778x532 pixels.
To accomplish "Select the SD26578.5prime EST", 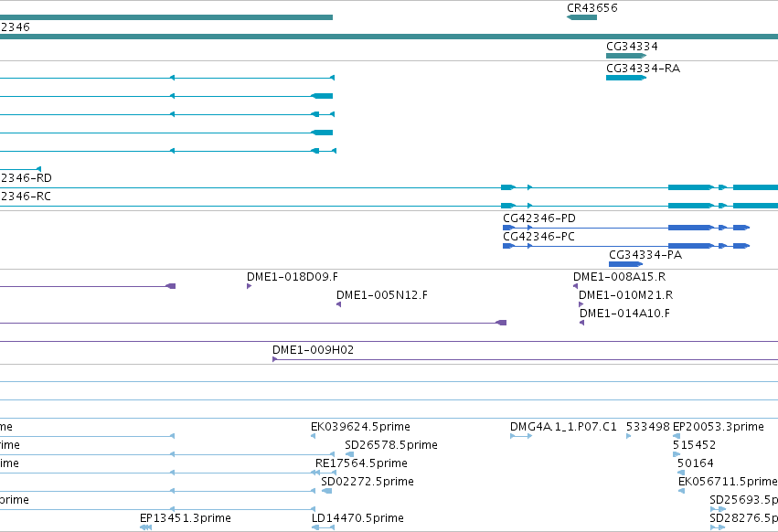I will click(x=349, y=454).
